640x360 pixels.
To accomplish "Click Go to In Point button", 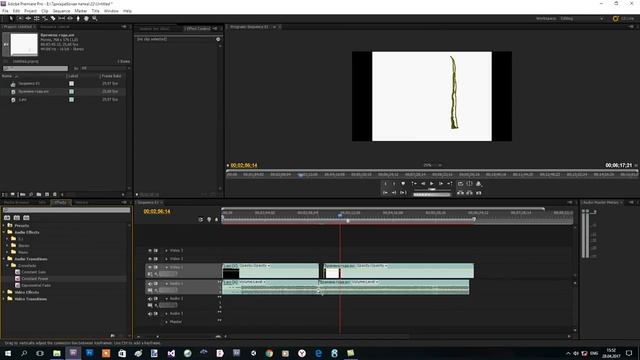I will (x=385, y=193).
